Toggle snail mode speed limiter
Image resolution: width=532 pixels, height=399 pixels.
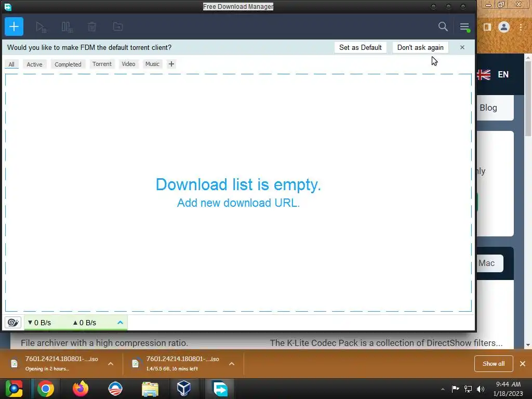[13, 322]
